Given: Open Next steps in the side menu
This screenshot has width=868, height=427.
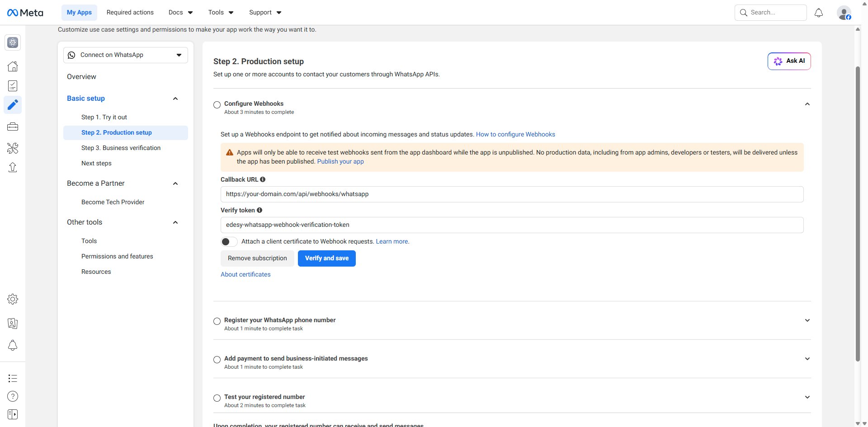Looking at the screenshot, I should [x=96, y=163].
